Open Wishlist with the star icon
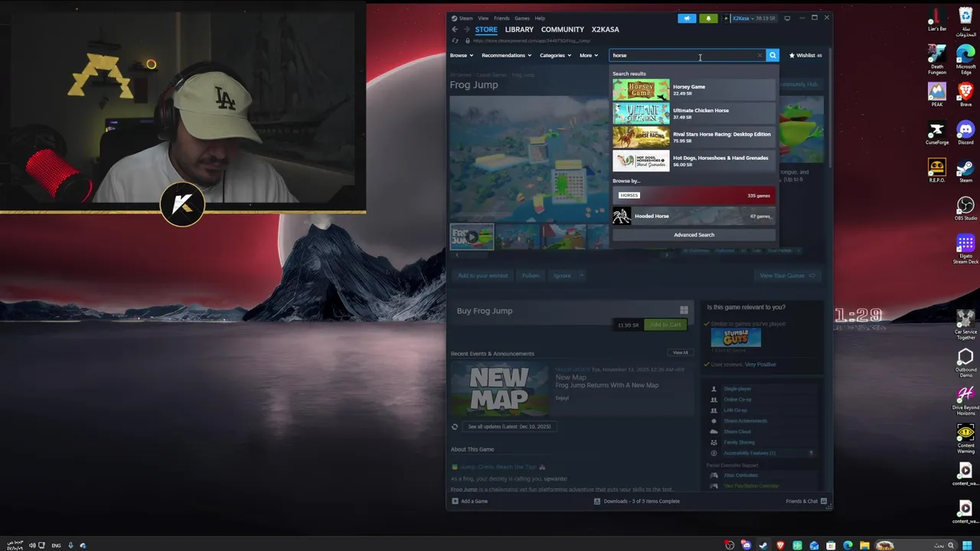 click(x=805, y=55)
